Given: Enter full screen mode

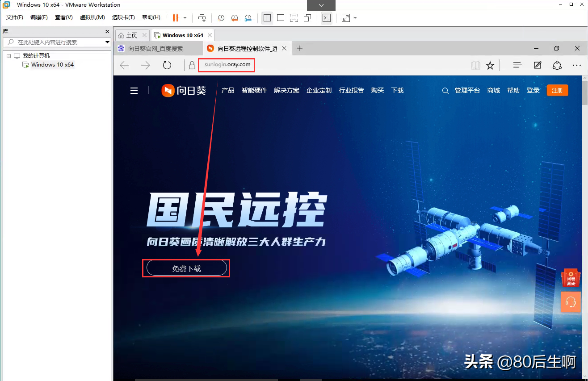Looking at the screenshot, I should coord(294,18).
